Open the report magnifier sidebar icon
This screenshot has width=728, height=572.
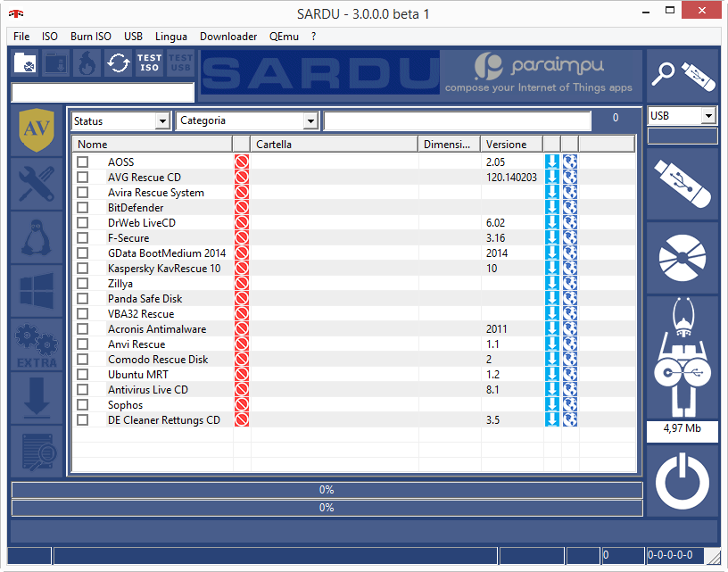click(37, 452)
